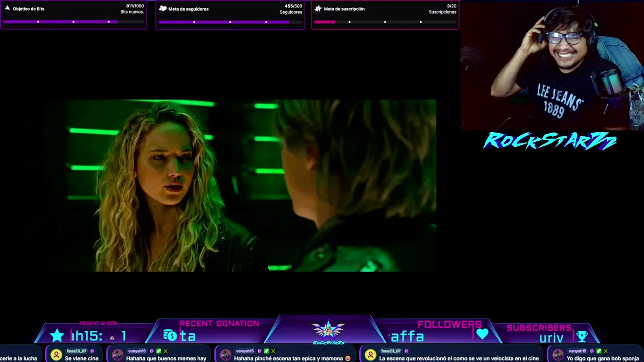Click username vanyah15 above 'Hahaha que buenos memes hay'
The height and width of the screenshot is (362, 644).
137,351
